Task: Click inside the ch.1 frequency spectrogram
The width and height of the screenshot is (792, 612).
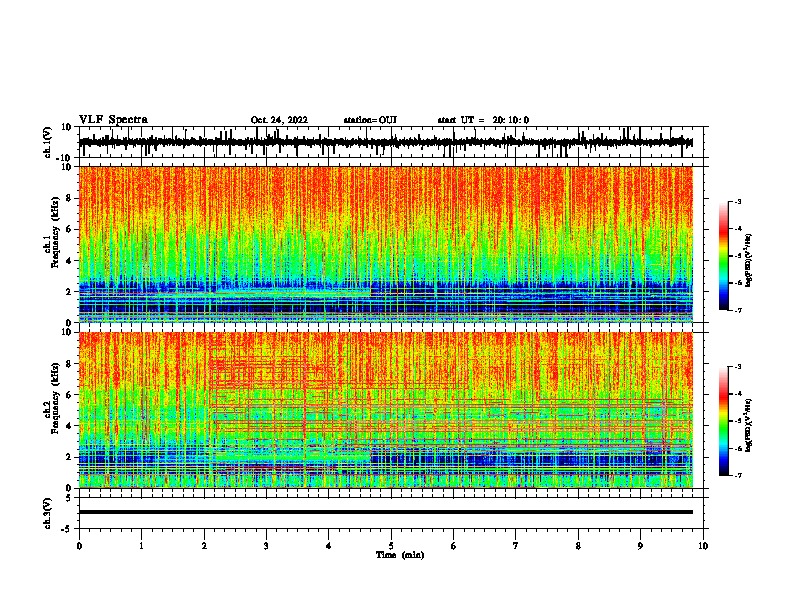Action: click(385, 244)
